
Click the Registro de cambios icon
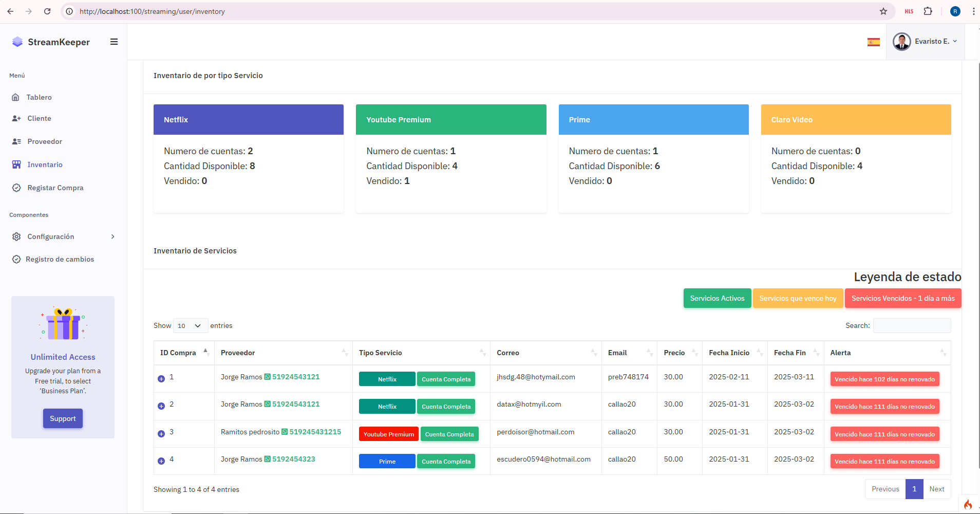tap(16, 259)
